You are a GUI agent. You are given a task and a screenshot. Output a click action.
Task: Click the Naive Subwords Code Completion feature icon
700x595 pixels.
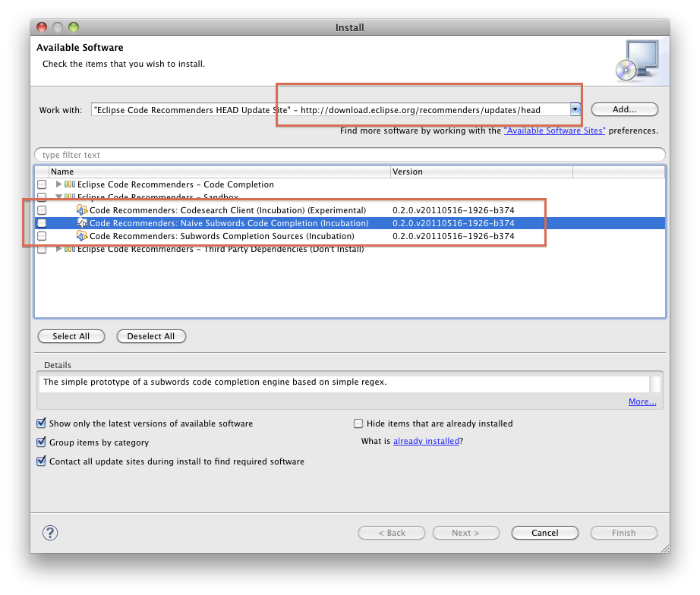pyautogui.click(x=82, y=222)
